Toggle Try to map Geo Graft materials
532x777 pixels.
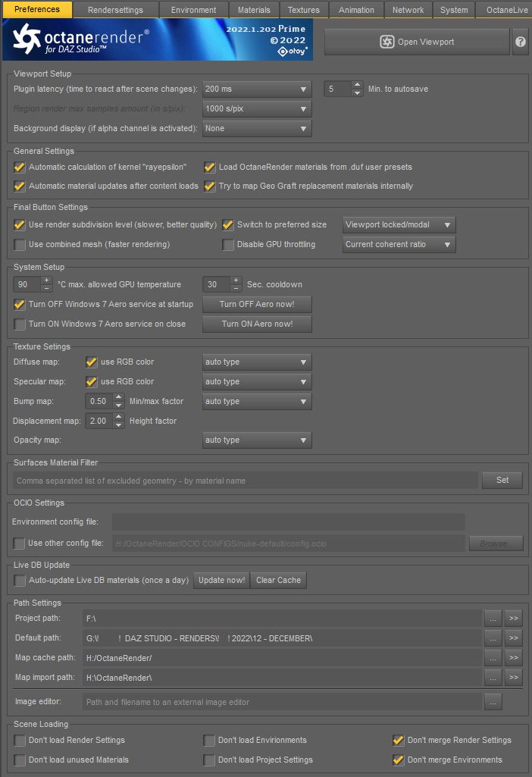209,186
